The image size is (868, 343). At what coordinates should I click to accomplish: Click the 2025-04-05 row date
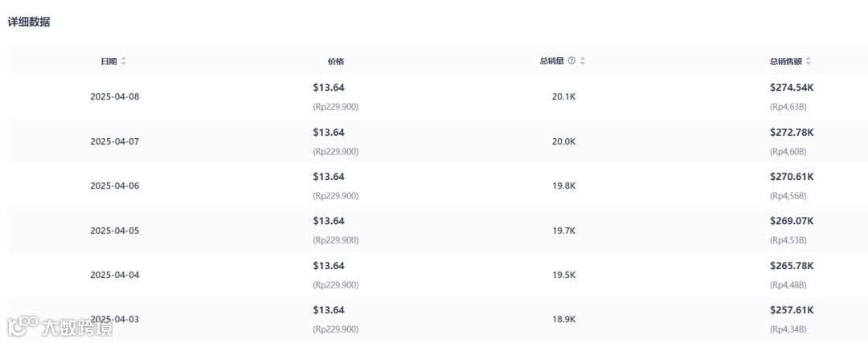click(x=114, y=231)
